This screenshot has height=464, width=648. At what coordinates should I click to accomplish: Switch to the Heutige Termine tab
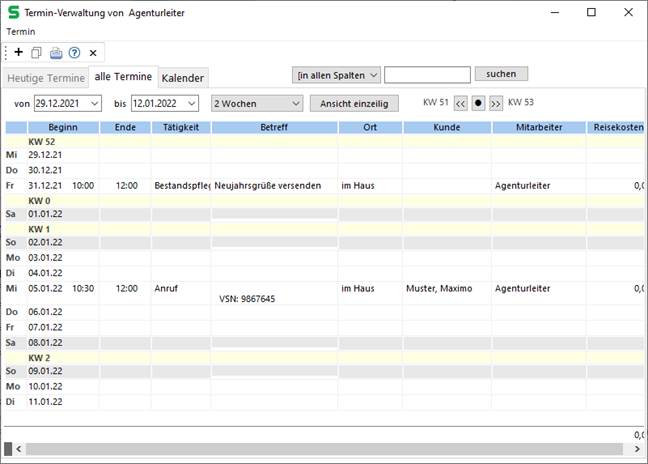(45, 78)
